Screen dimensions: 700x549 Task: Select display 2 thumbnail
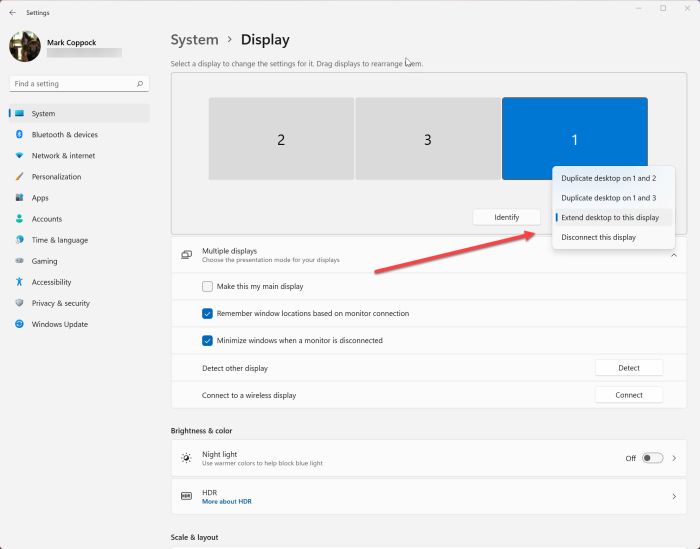(281, 138)
